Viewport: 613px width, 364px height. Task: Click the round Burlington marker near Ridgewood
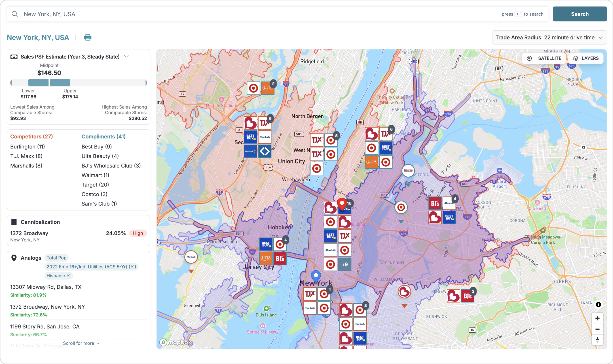[x=404, y=292]
